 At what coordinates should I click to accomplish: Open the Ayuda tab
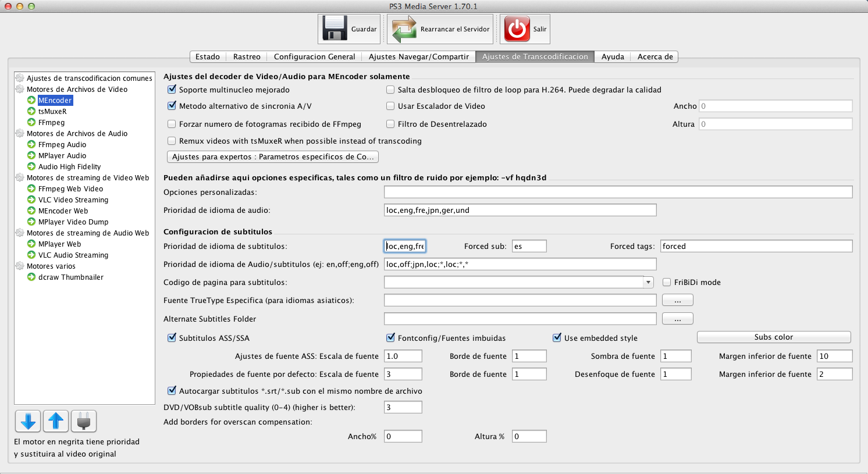coord(613,56)
